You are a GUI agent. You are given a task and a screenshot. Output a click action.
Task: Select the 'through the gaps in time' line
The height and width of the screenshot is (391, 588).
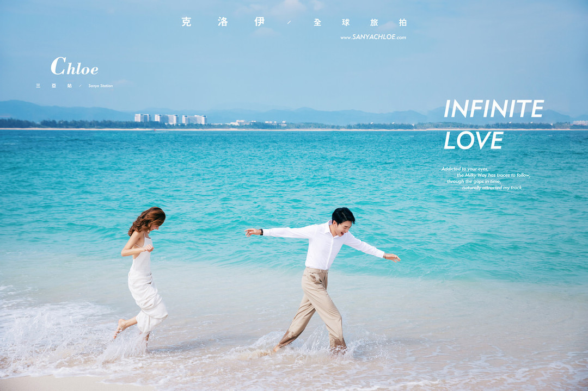(474, 181)
